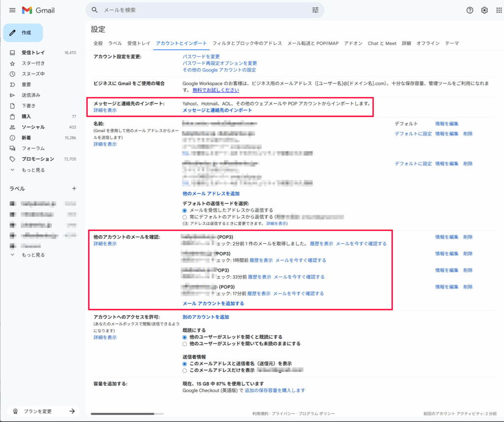The height and width of the screenshot is (422, 504).
Task: Open the main menu hamburger icon
Action: pyautogui.click(x=12, y=10)
